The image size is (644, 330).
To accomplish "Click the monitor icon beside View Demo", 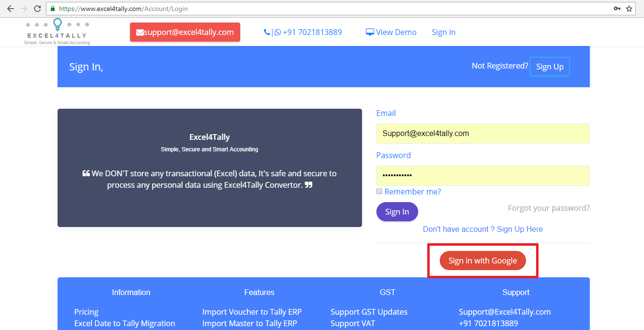I will click(370, 32).
